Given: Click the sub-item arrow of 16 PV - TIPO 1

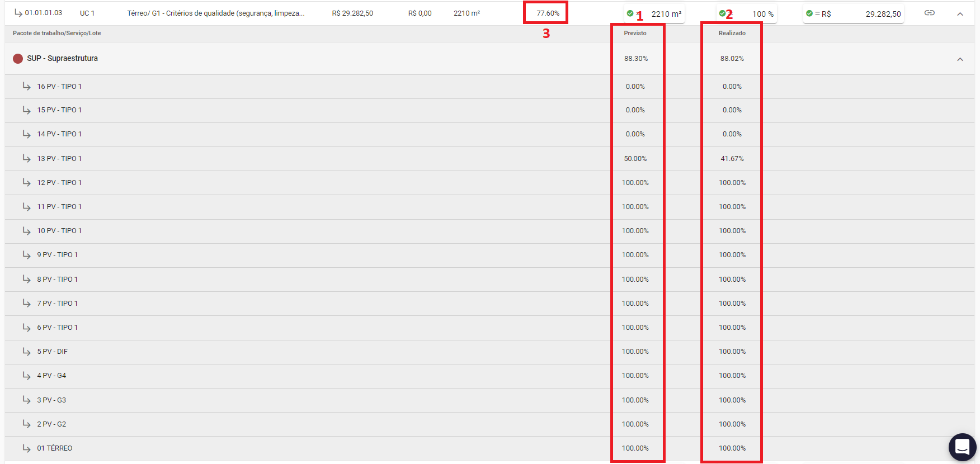Looking at the screenshot, I should [26, 86].
